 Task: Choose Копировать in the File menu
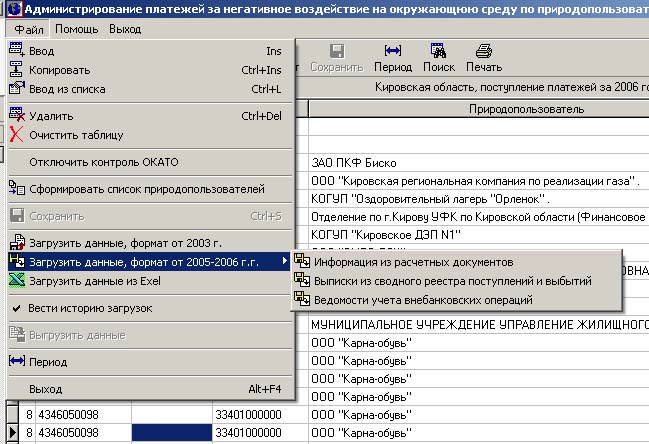60,70
